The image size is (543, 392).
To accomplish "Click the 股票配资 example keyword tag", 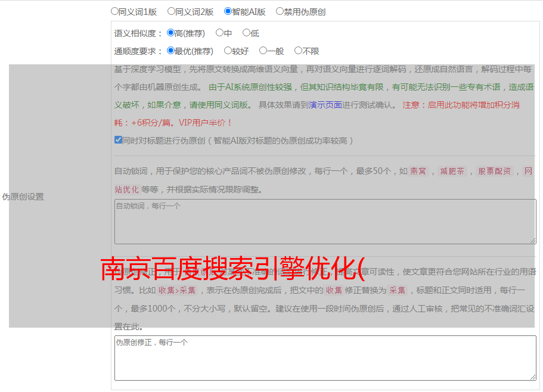I will tap(495, 171).
